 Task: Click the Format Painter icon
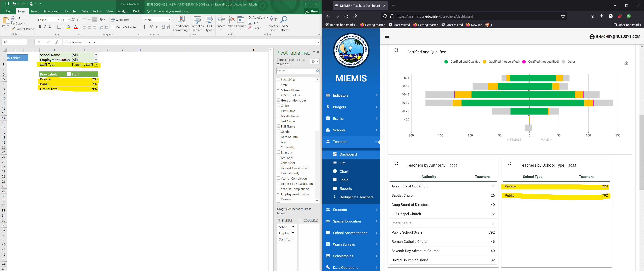point(13,29)
